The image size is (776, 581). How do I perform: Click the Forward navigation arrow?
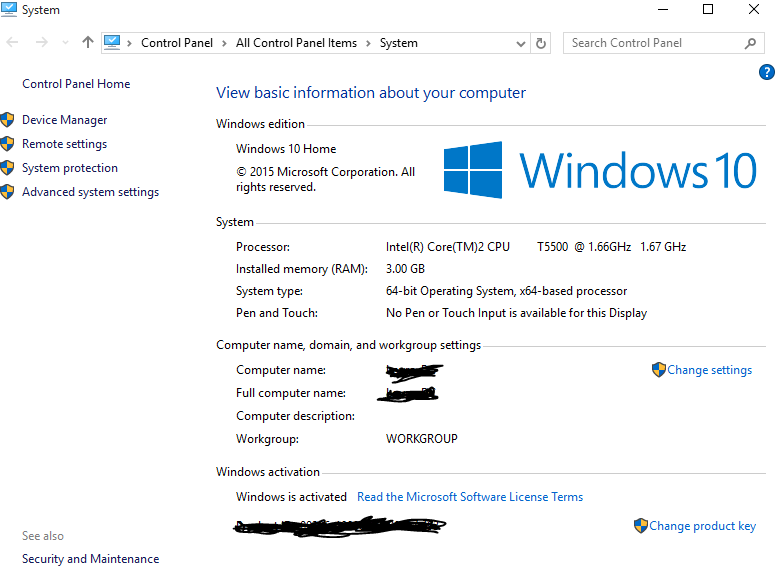(42, 43)
